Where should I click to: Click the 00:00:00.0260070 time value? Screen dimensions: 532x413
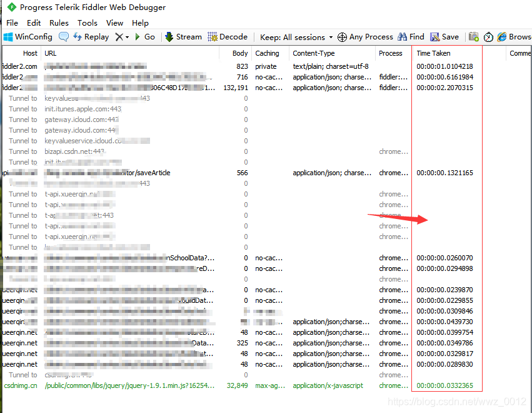click(x=444, y=258)
